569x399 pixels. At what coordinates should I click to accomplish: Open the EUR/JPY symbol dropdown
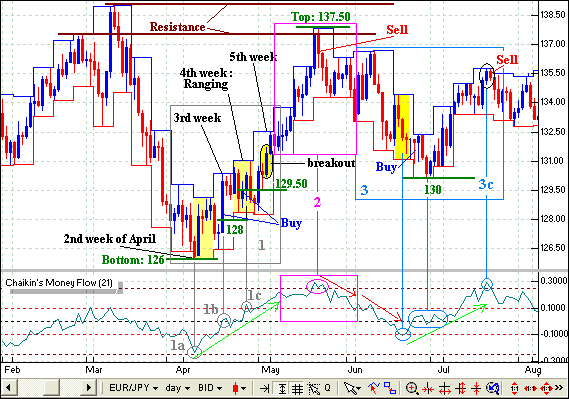click(x=134, y=388)
